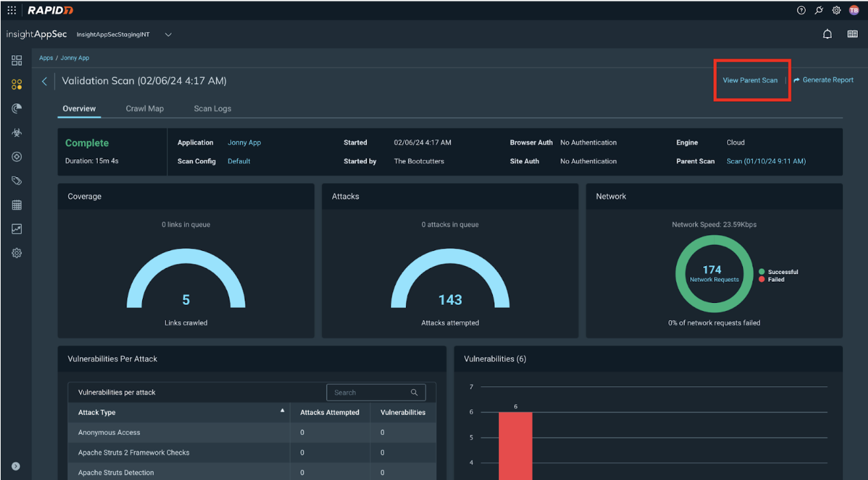Switch to the Scan Logs tab
Screen dimensions: 868x480
pyautogui.click(x=212, y=109)
